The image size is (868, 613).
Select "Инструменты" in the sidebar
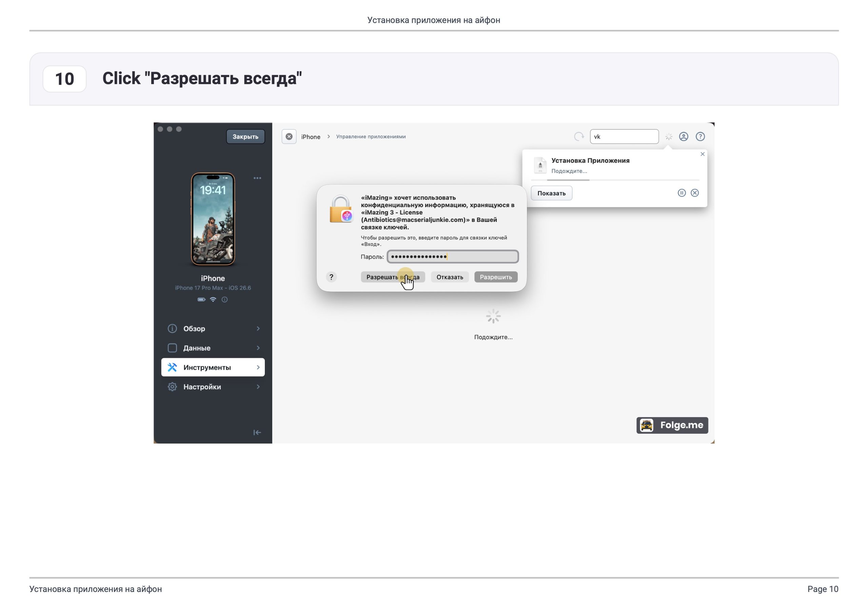(x=213, y=367)
